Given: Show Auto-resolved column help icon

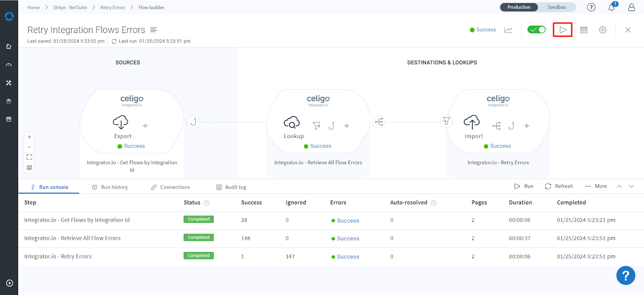Looking at the screenshot, I should 433,203.
